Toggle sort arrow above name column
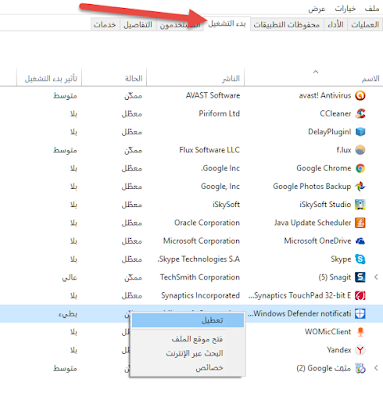Screen dimensions: 383x400 (x=315, y=72)
